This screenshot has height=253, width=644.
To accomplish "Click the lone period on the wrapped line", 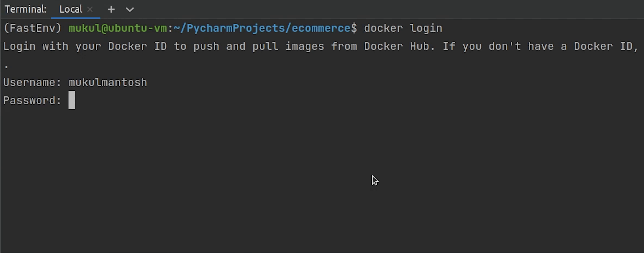I will point(6,66).
